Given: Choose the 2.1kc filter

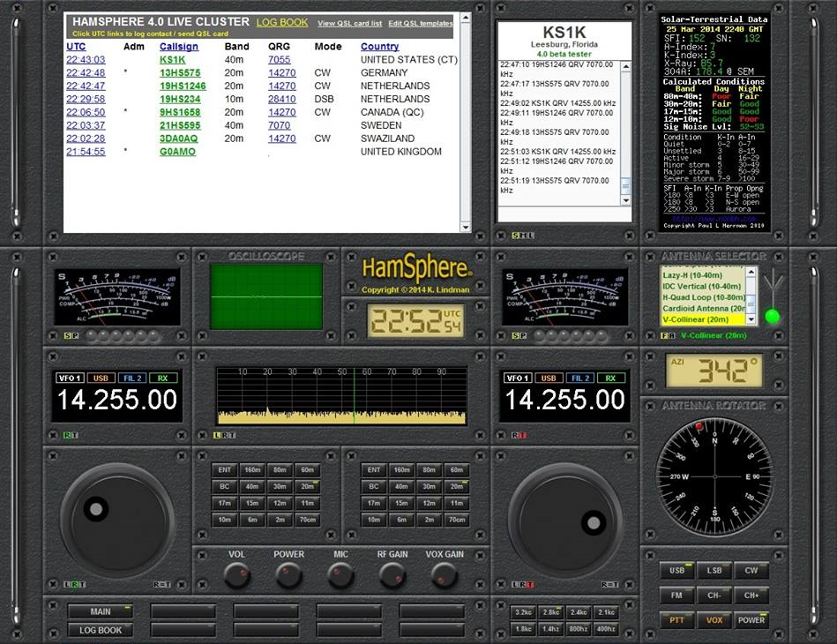Looking at the screenshot, I should click(607, 612).
